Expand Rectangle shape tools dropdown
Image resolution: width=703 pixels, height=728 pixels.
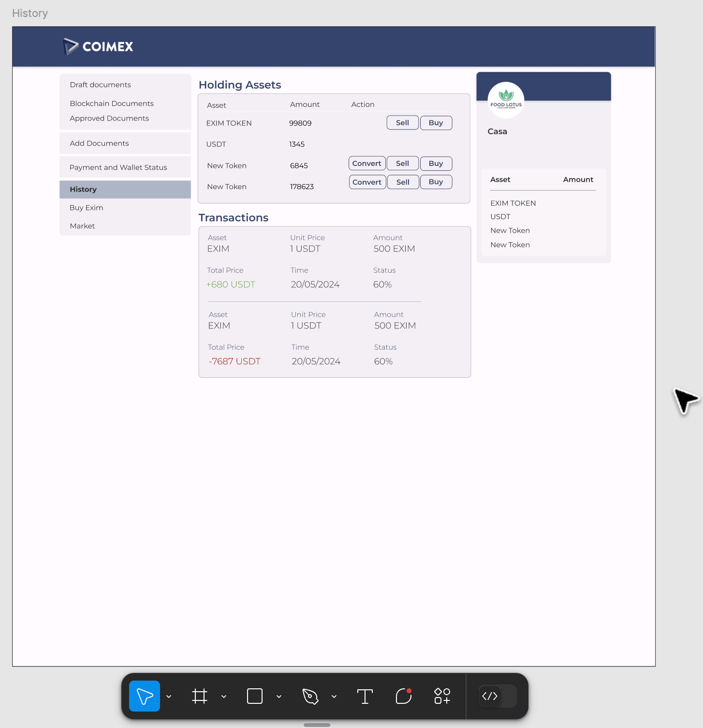[x=279, y=697]
